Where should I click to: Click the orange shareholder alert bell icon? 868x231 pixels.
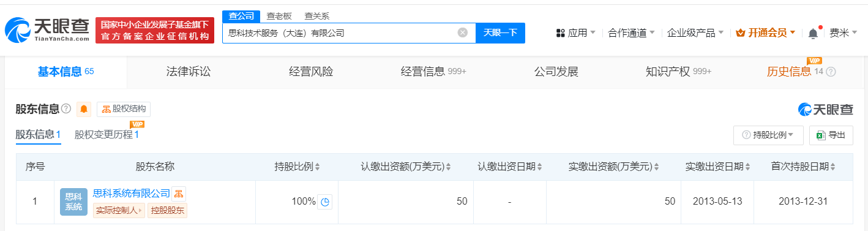pos(84,109)
